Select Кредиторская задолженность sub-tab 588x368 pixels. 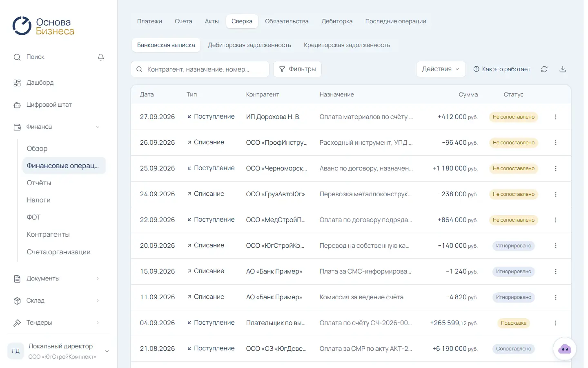click(347, 45)
